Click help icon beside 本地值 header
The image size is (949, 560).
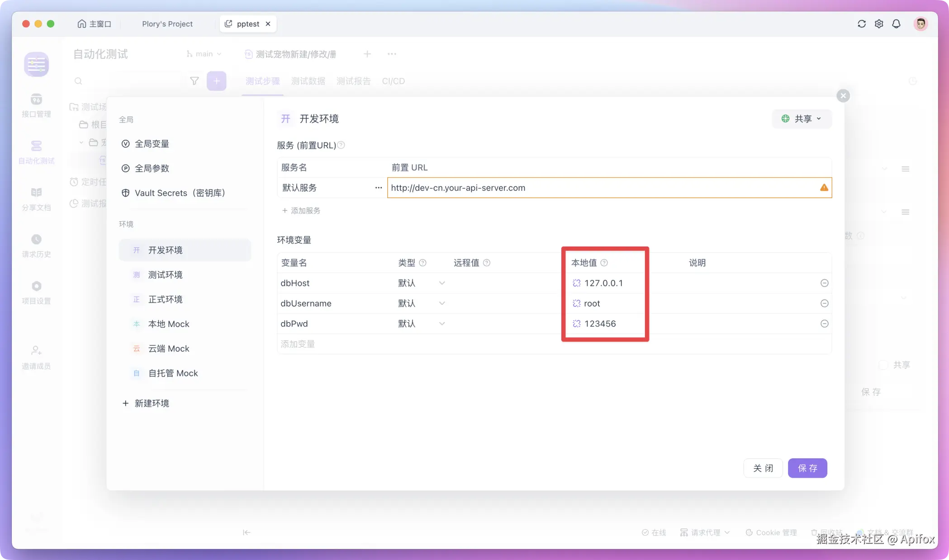(604, 263)
